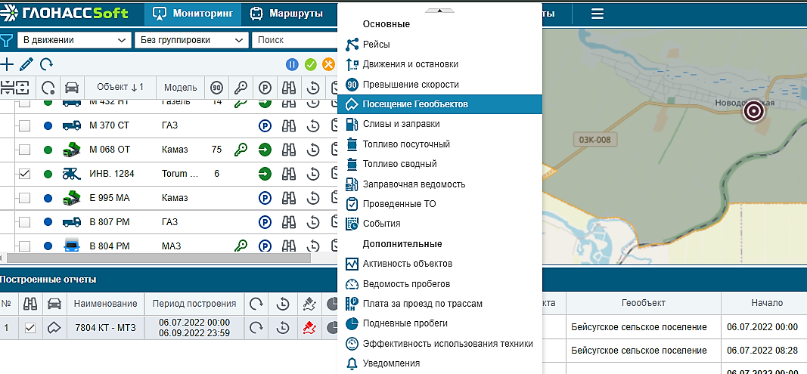Select Движения и остановки report
The height and width of the screenshot is (374, 807).
pos(439,64)
